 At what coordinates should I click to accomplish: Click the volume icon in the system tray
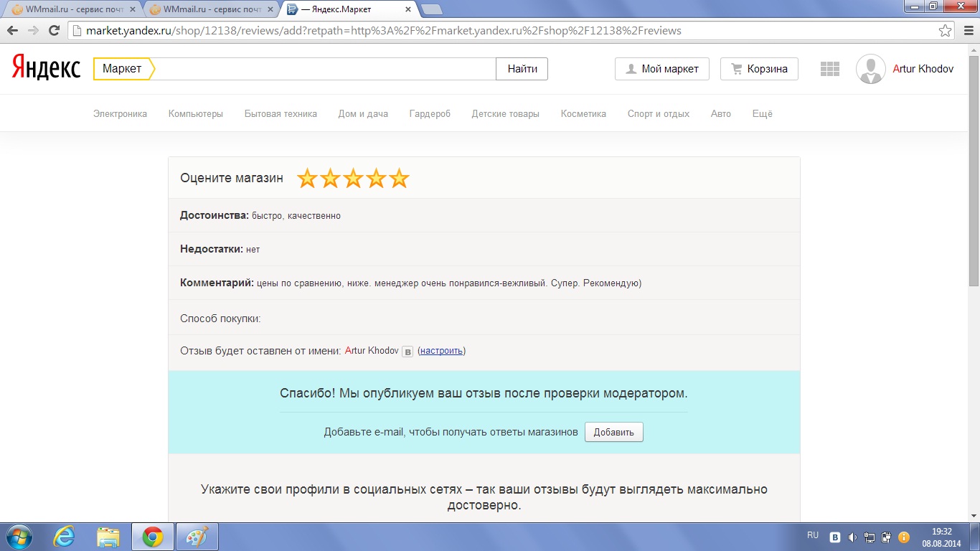[852, 537]
